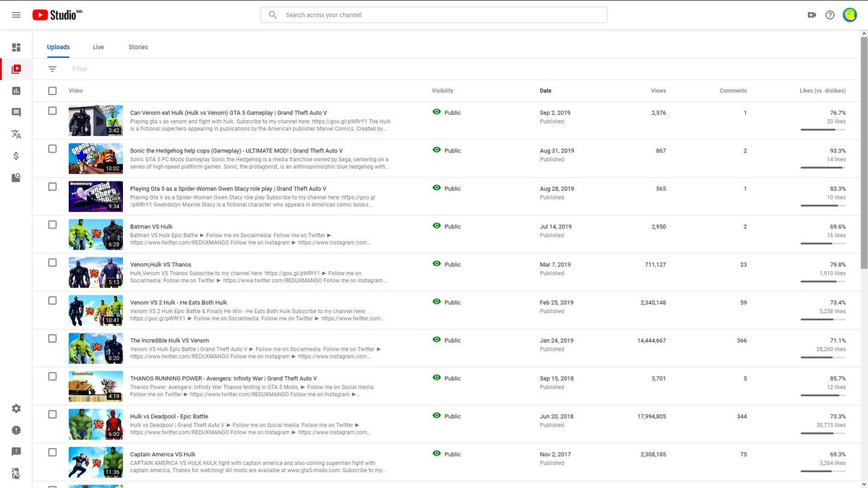Check the THANOS RUNNING POWER row
This screenshot has width=868, height=488.
click(x=52, y=376)
